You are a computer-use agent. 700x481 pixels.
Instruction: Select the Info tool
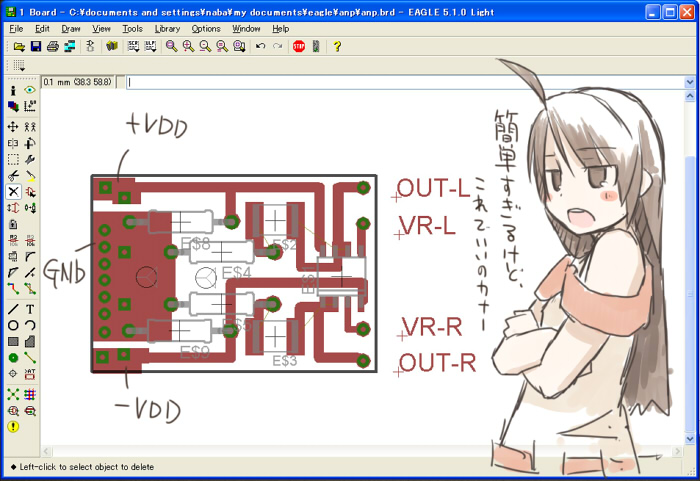tap(13, 90)
